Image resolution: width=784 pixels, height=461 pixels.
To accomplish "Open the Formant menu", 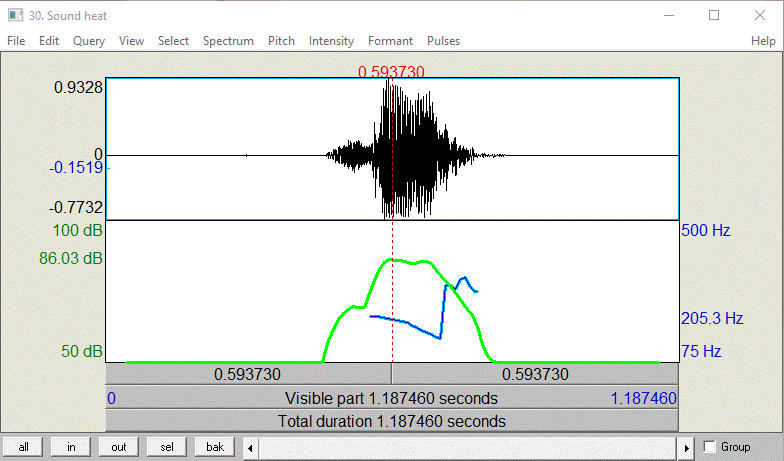I will coord(390,41).
